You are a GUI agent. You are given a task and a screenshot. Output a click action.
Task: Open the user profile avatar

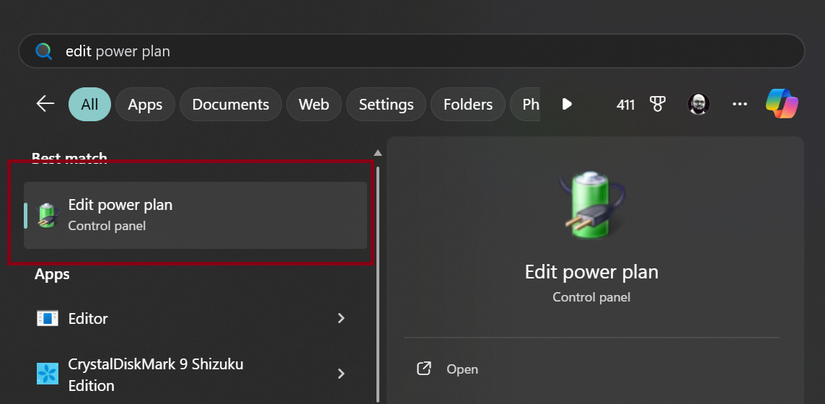point(699,104)
